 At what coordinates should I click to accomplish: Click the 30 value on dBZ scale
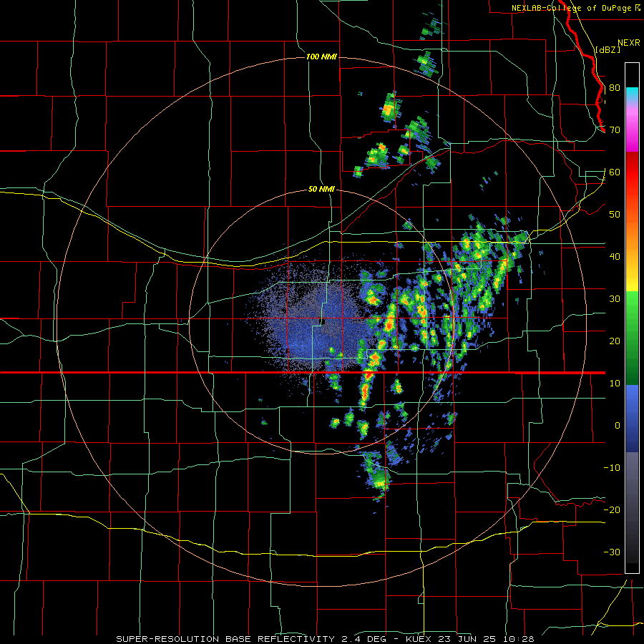point(615,299)
